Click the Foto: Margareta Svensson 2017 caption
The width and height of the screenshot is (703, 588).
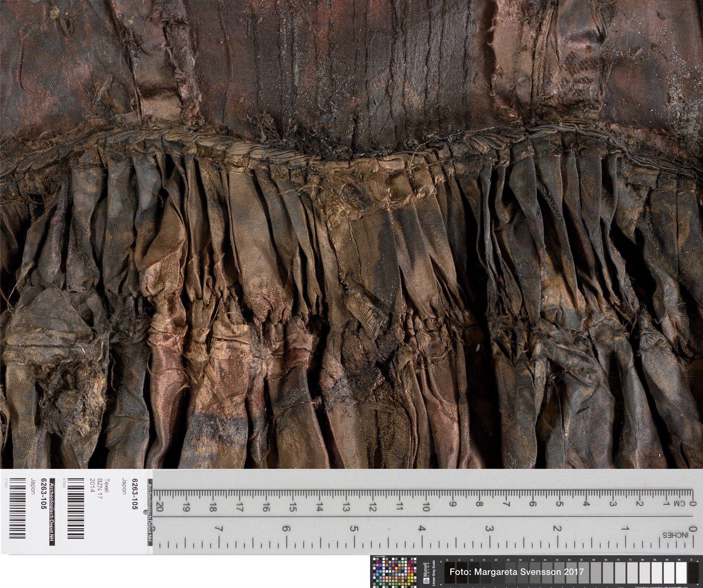(516, 572)
